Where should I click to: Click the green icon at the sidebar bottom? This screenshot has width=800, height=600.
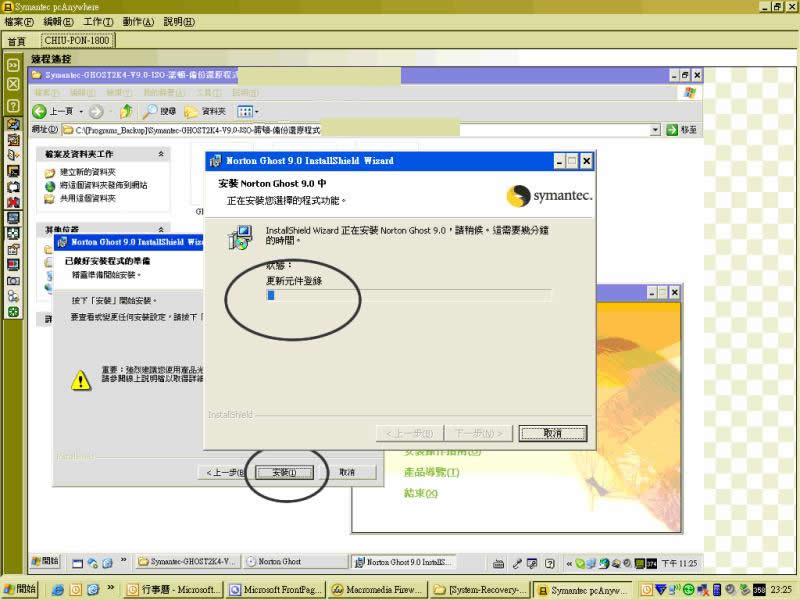click(x=13, y=311)
